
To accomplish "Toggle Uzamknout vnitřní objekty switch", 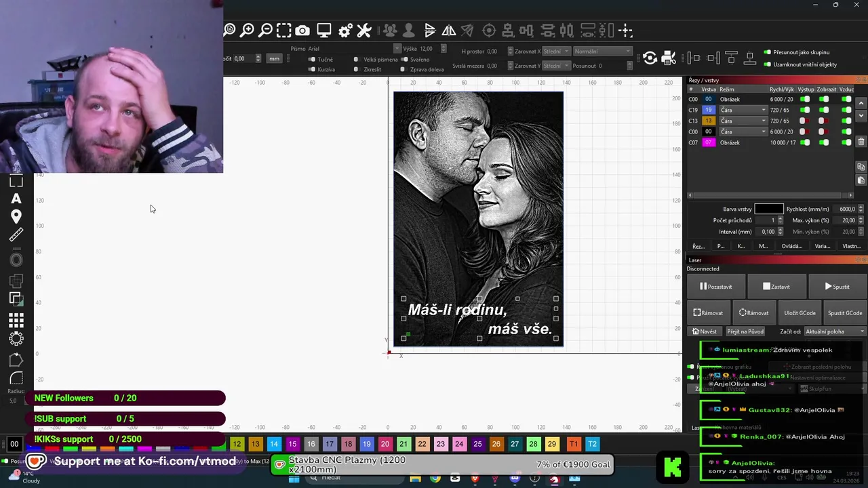I will (x=768, y=64).
